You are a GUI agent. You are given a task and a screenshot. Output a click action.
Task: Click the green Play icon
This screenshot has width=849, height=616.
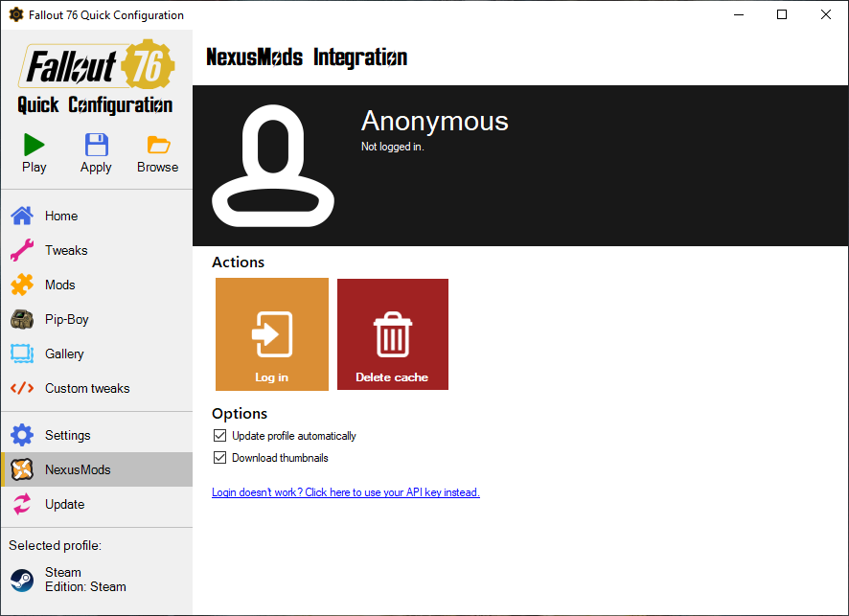tap(34, 145)
